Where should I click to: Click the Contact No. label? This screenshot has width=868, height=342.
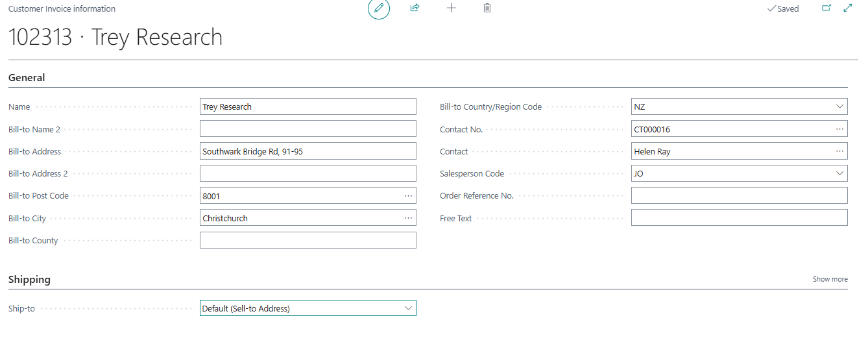tap(461, 129)
